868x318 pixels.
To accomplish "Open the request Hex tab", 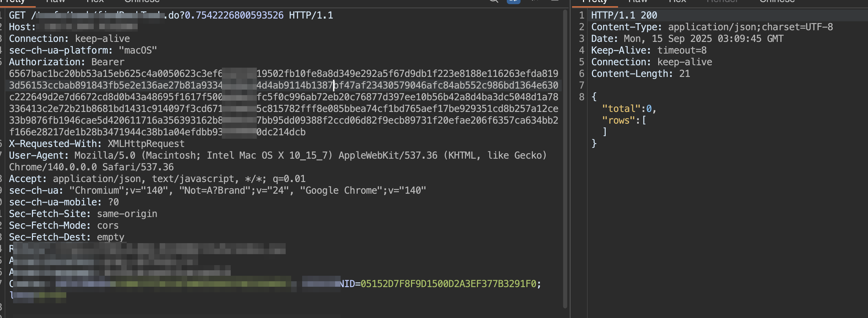I will click(x=95, y=1).
